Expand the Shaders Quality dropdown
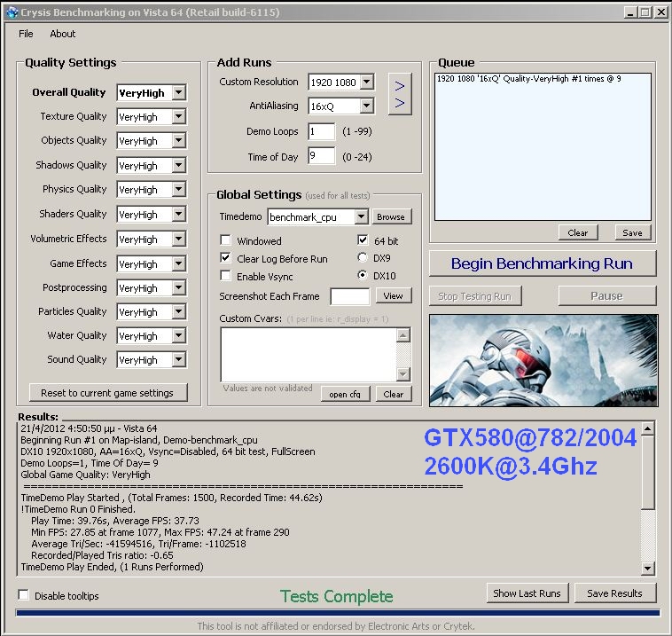 coord(179,214)
